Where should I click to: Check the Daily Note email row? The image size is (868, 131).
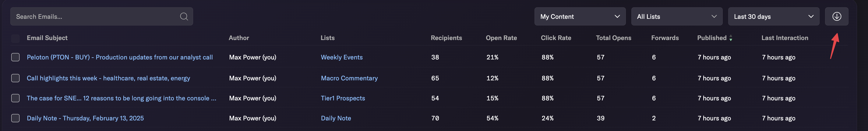tap(16, 118)
